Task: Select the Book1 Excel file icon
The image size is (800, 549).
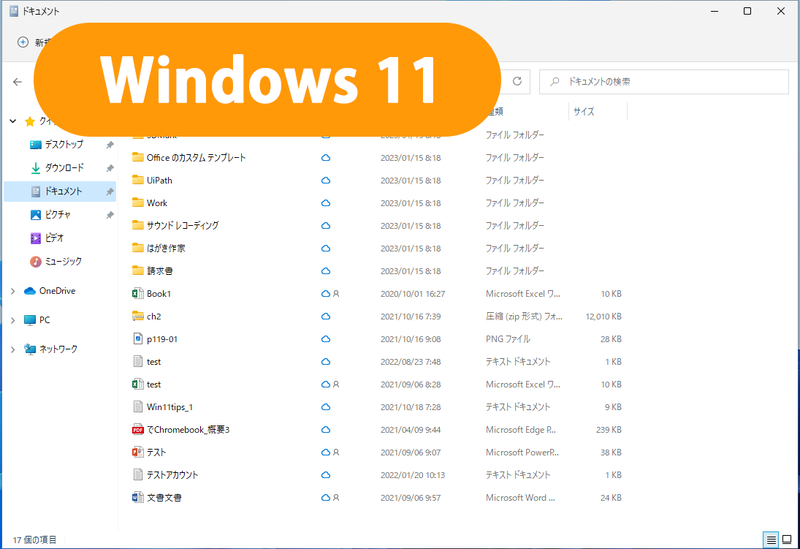Action: 138,293
